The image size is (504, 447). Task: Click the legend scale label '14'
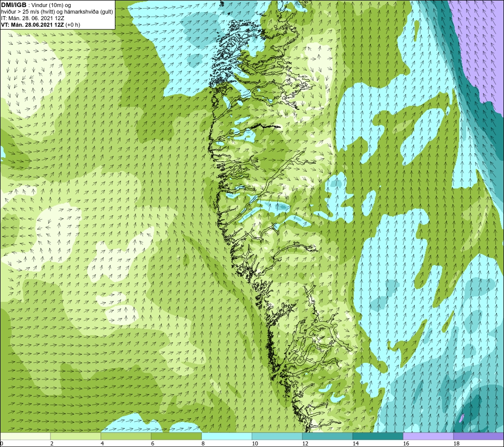[x=355, y=444]
